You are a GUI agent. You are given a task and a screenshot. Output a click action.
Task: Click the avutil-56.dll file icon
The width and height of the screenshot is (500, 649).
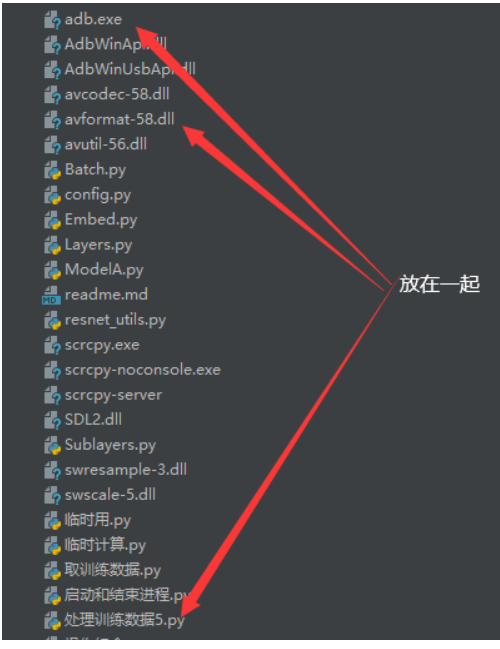click(x=52, y=145)
